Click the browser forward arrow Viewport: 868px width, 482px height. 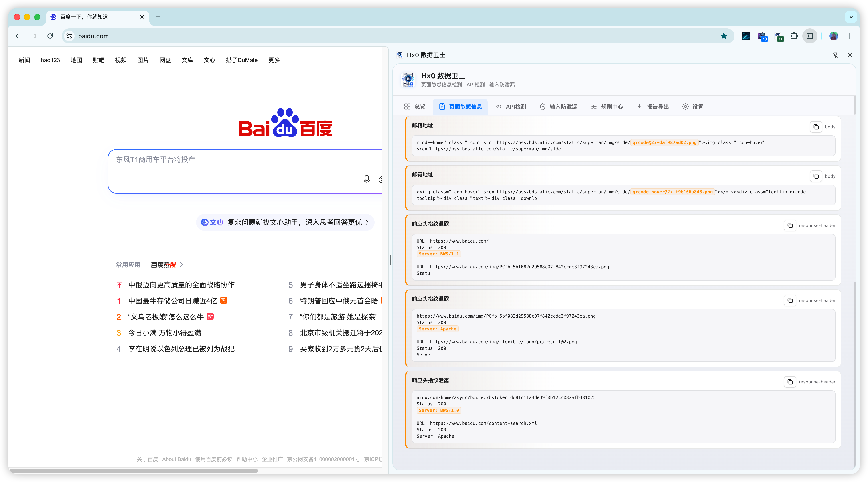(x=34, y=36)
